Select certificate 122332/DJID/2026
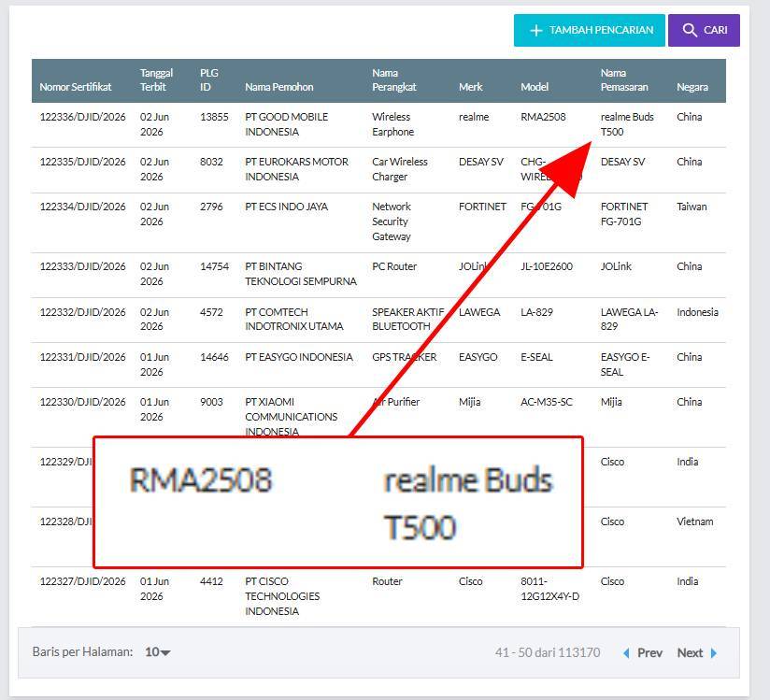This screenshot has height=700, width=770. click(82, 312)
